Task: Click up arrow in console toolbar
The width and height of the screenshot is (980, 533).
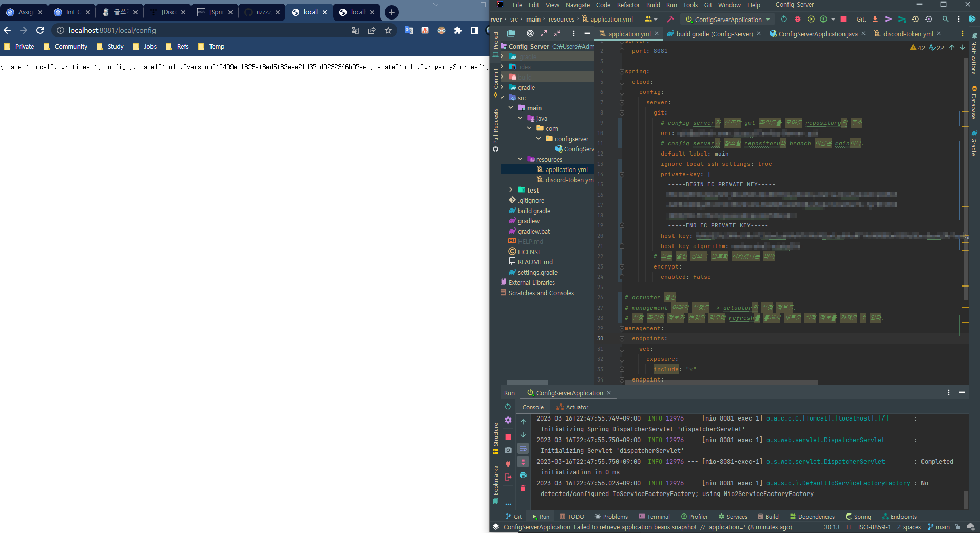Action: 523,422
